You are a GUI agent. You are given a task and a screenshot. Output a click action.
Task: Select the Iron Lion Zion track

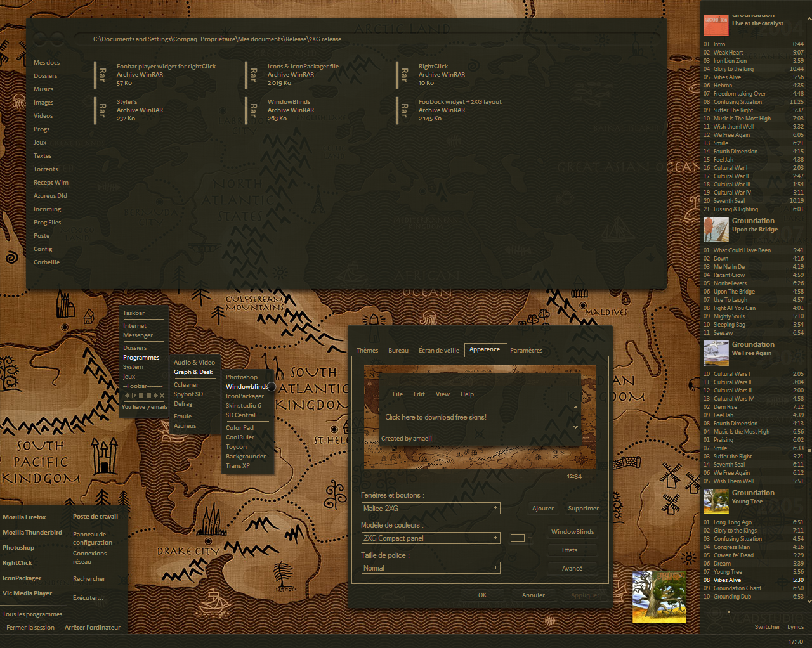tap(754, 61)
